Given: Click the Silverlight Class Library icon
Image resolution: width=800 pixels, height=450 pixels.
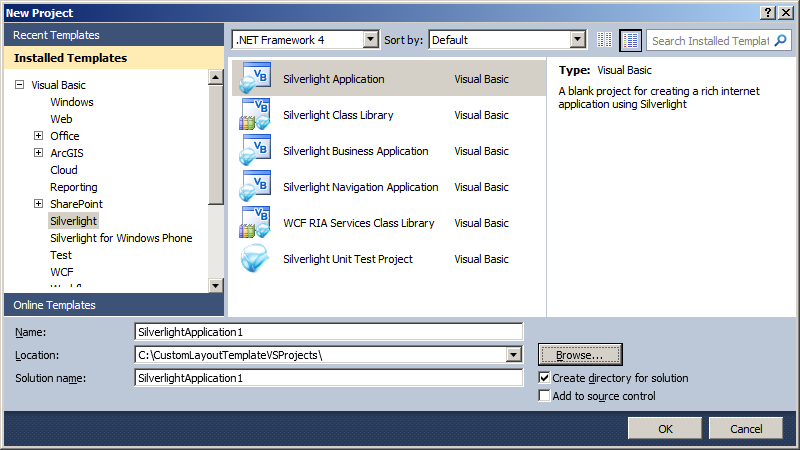Looking at the screenshot, I should pyautogui.click(x=255, y=114).
